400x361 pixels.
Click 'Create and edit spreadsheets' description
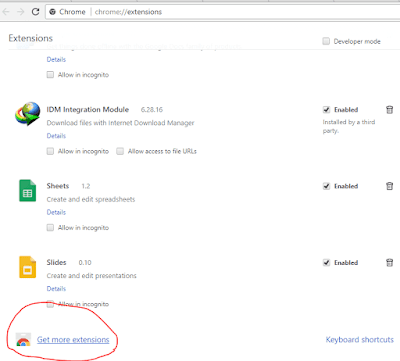(x=91, y=199)
